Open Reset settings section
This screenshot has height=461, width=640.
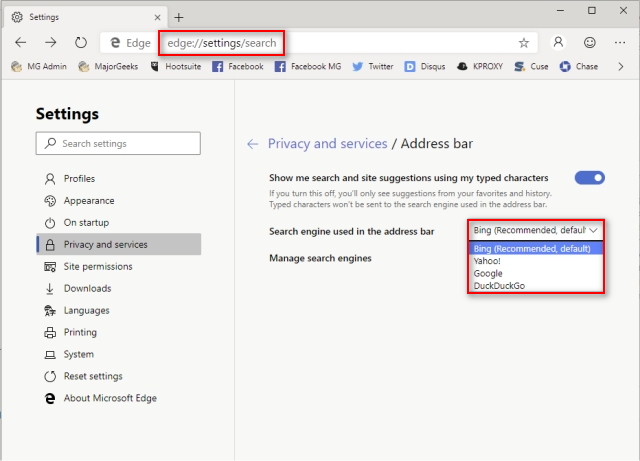coord(118,376)
